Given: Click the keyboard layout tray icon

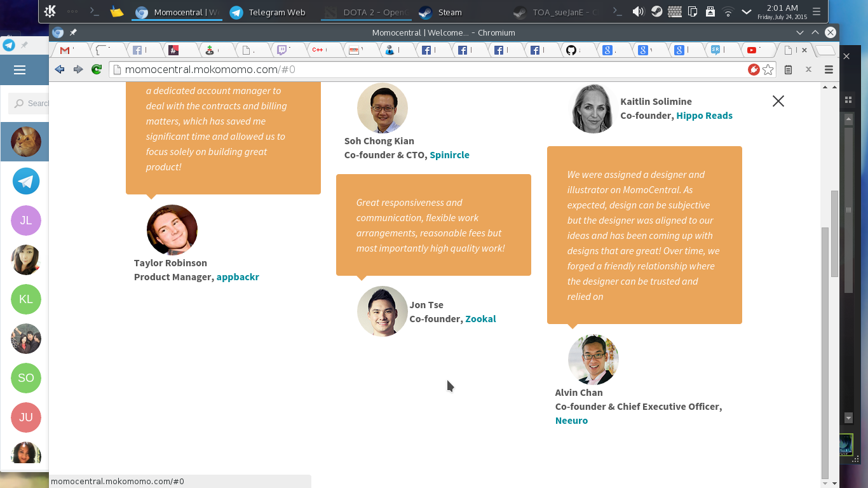Looking at the screenshot, I should 675,11.
